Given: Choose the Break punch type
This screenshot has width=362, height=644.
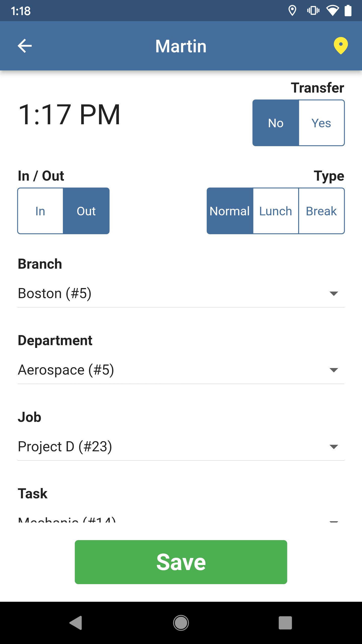Looking at the screenshot, I should pos(321,211).
